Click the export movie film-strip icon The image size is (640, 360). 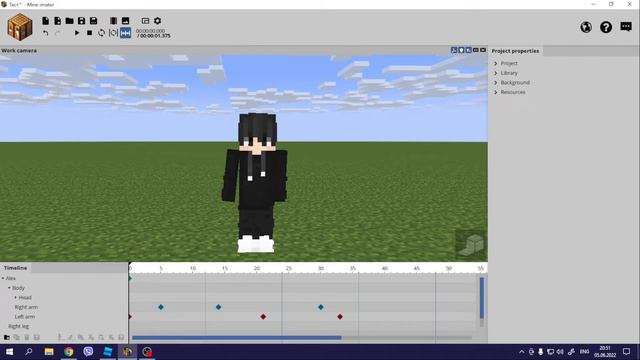[x=113, y=21]
